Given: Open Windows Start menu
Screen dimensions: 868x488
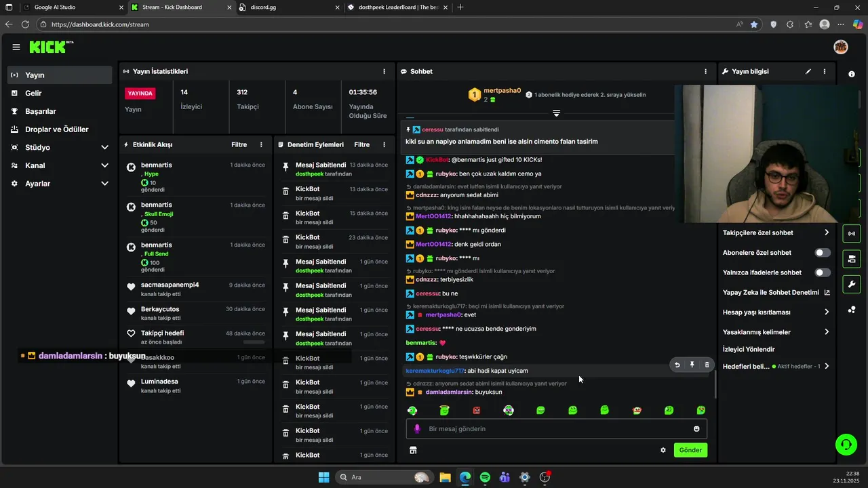Looking at the screenshot, I should pos(323,477).
